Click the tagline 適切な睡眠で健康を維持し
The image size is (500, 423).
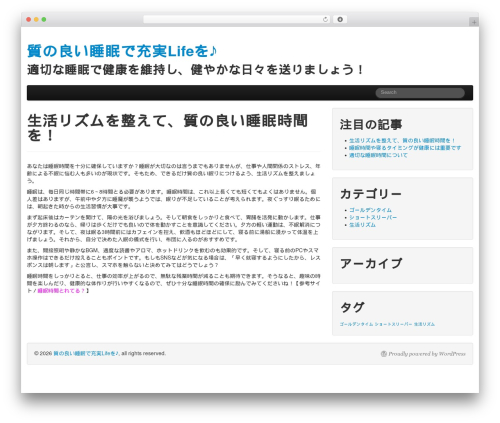pyautogui.click(x=195, y=70)
